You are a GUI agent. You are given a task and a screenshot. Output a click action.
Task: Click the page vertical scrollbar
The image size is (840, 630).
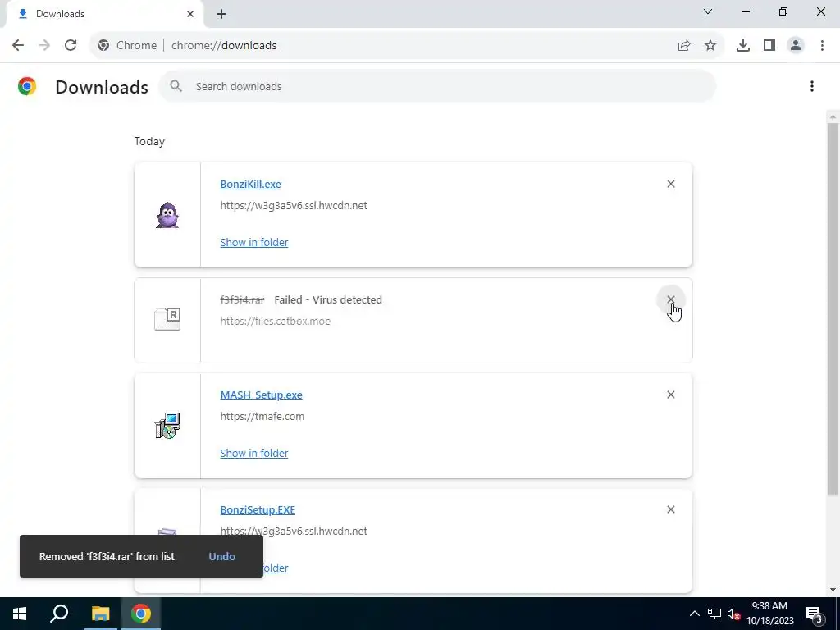tap(833, 308)
